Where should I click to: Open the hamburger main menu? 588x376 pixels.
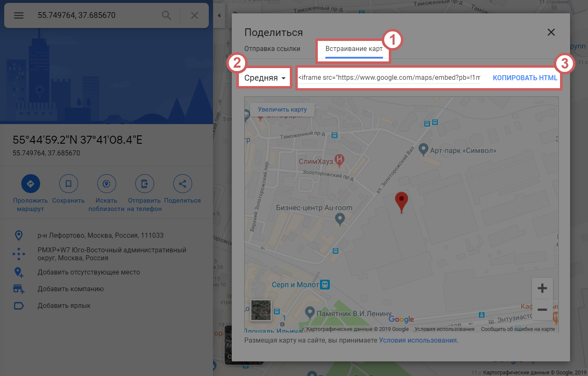(19, 15)
